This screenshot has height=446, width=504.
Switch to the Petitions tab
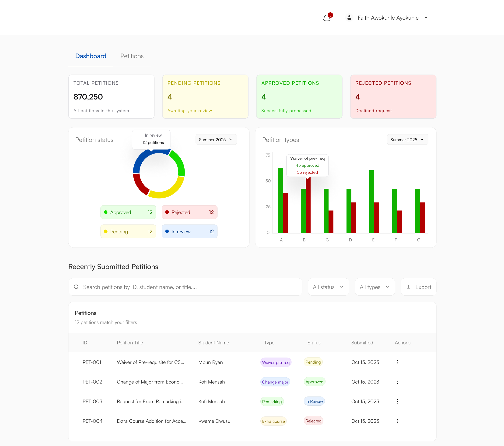click(x=132, y=56)
